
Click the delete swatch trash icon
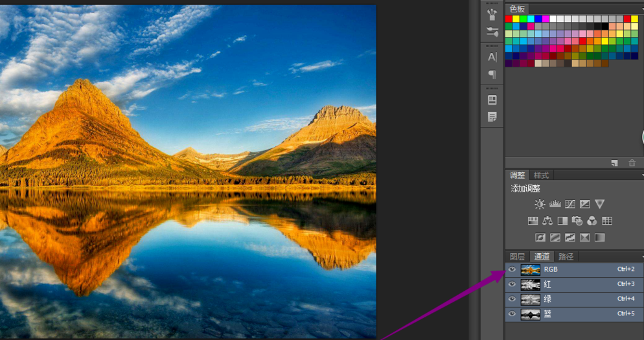click(x=632, y=163)
